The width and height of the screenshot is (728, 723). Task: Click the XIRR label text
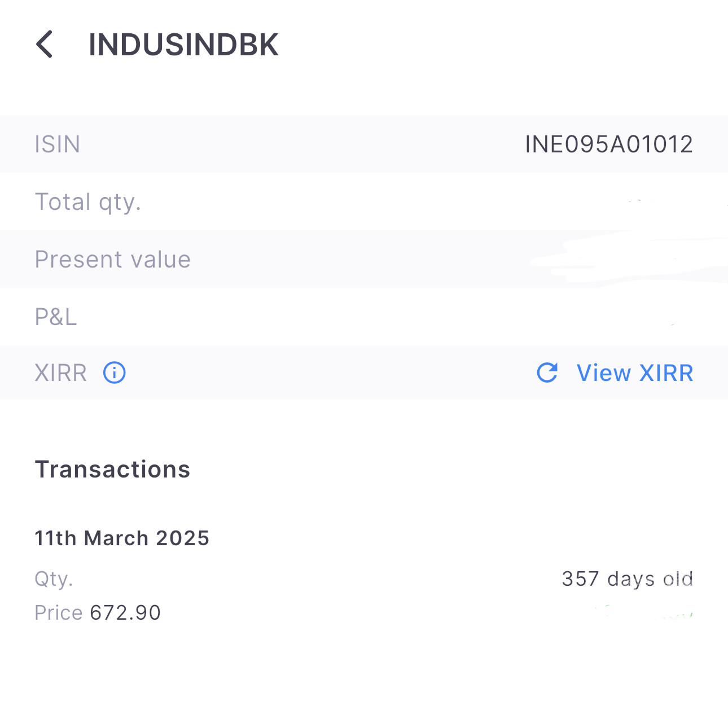coord(61,373)
